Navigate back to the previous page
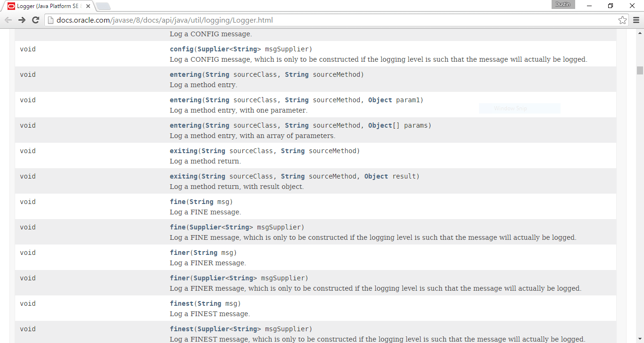 pos(8,20)
